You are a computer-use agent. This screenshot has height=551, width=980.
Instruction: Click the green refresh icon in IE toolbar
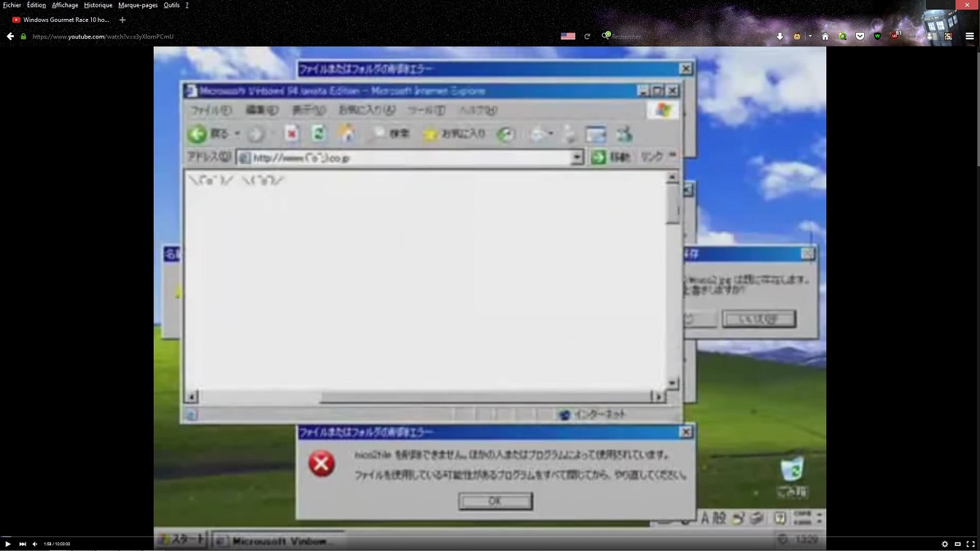coord(319,134)
